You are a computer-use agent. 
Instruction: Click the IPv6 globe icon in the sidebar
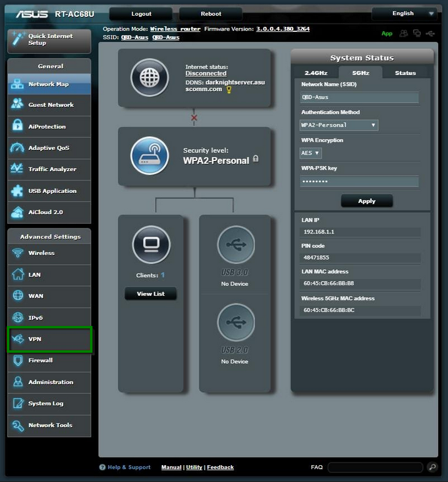click(18, 317)
